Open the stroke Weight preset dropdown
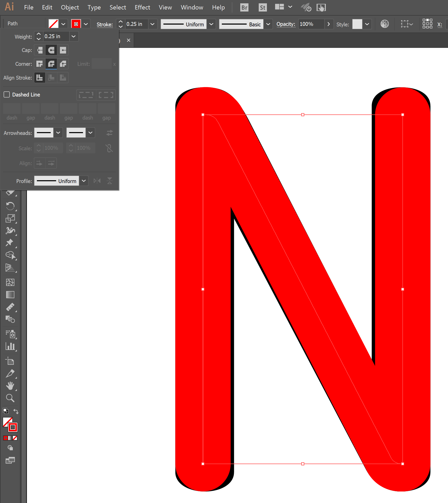The height and width of the screenshot is (503, 448). coord(74,36)
